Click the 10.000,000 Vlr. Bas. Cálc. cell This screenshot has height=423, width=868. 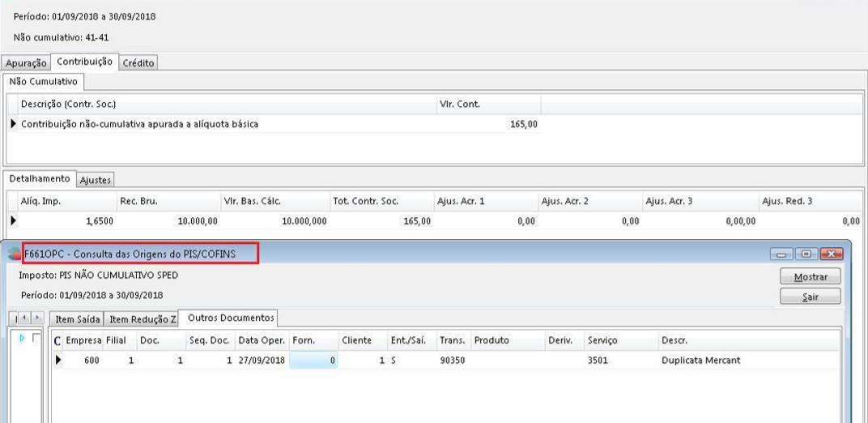[304, 221]
